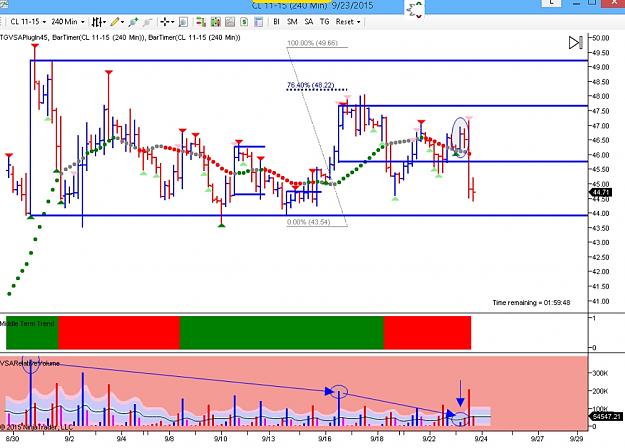Screen dimensions: 625x448
Task: Open the pencil drawing tools menu
Action: coord(117,22)
